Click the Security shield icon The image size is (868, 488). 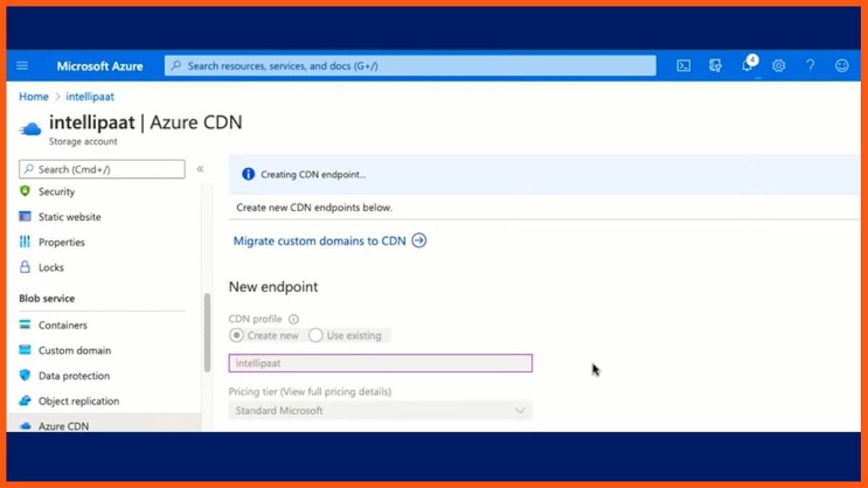pyautogui.click(x=25, y=192)
